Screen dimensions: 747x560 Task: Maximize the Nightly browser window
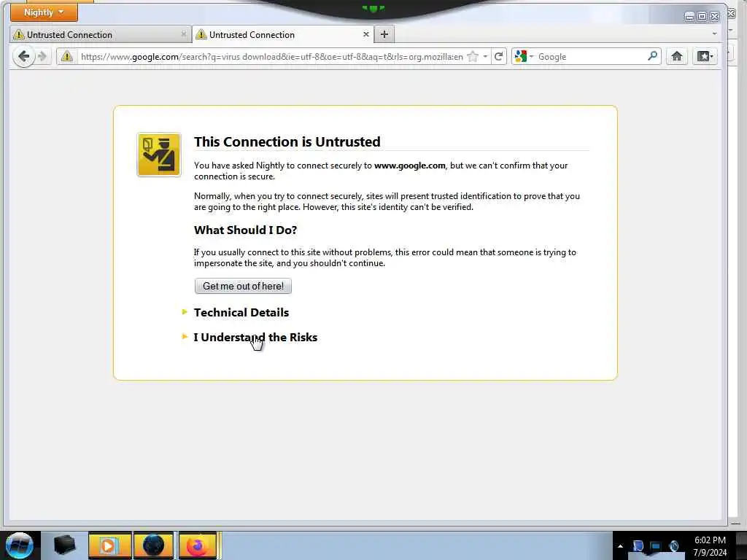[x=703, y=17]
